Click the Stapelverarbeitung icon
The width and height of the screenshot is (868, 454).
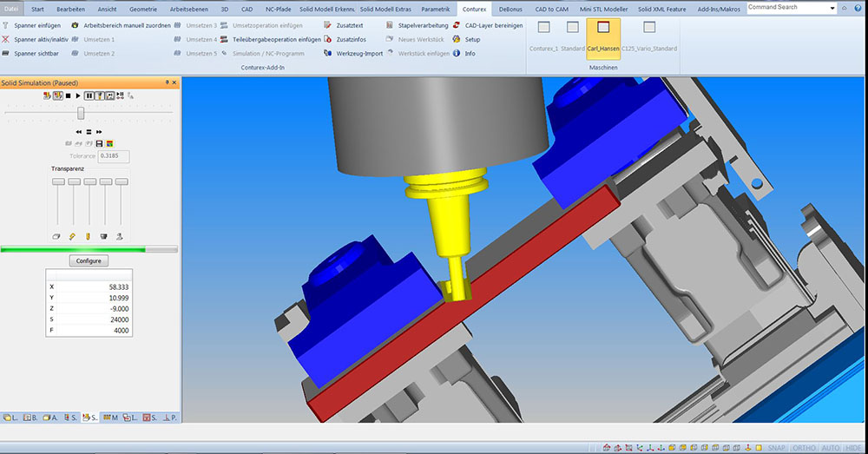click(390, 26)
